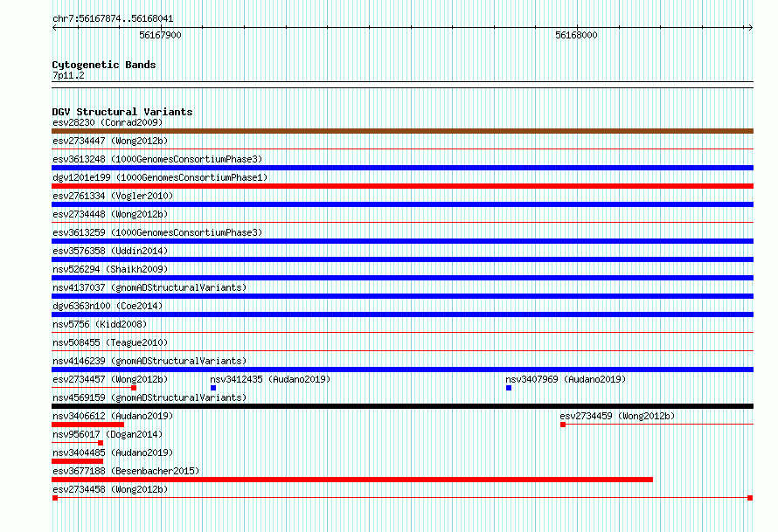Click the esv3613248 (1000GenomesConsortiumPhase3) label
Image resolution: width=778 pixels, height=532 pixels.
pos(157,159)
